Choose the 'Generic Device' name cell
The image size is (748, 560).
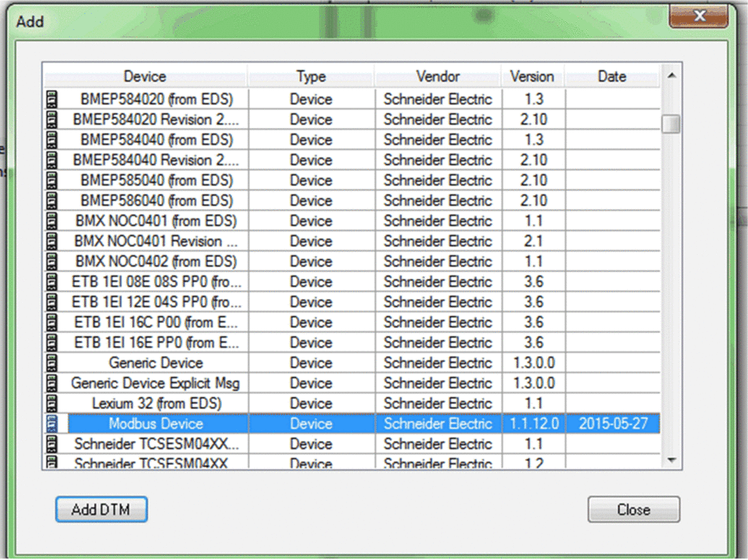tap(156, 363)
